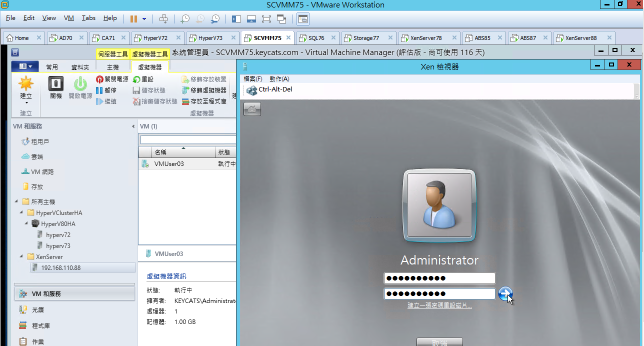644x346 pixels.
Task: Open the 程式庫 library workspace
Action: point(74,325)
